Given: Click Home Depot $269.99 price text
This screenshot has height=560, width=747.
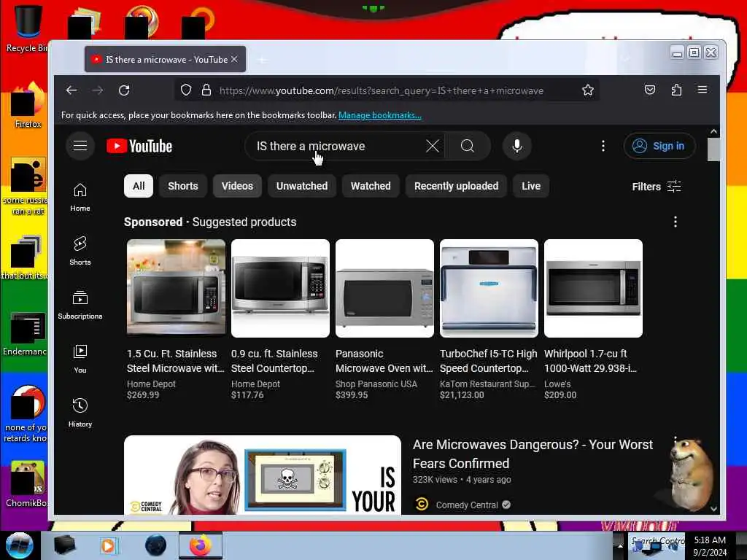Looking at the screenshot, I should pos(143,394).
